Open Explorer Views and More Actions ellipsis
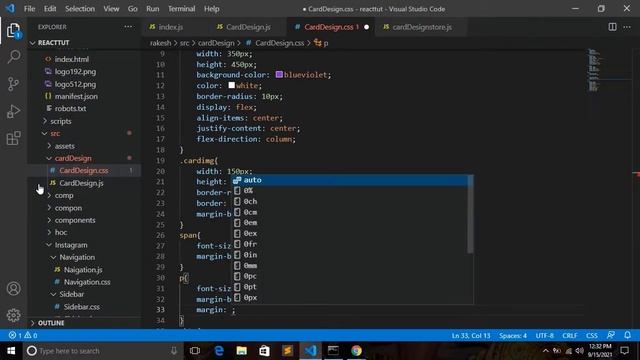 (x=128, y=27)
